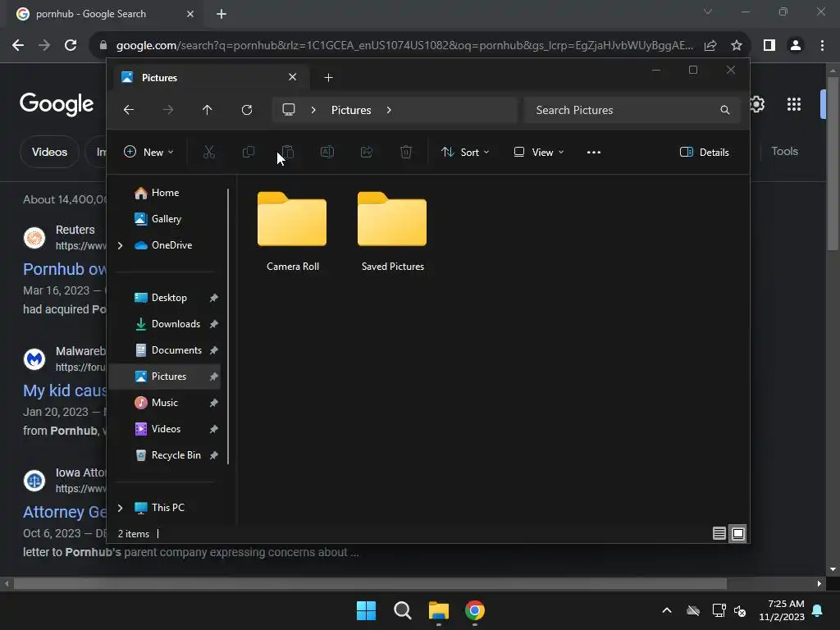840x630 pixels.
Task: Click the PC icon in address bar
Action: 289,110
